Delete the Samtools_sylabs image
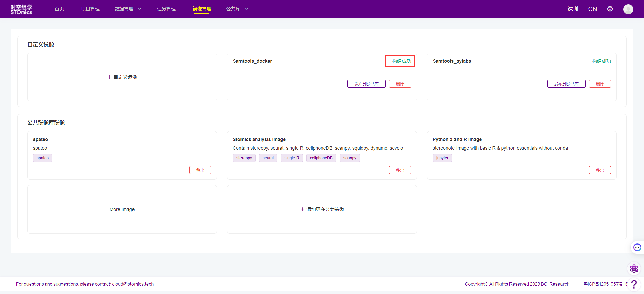This screenshot has height=294, width=644. [x=600, y=84]
